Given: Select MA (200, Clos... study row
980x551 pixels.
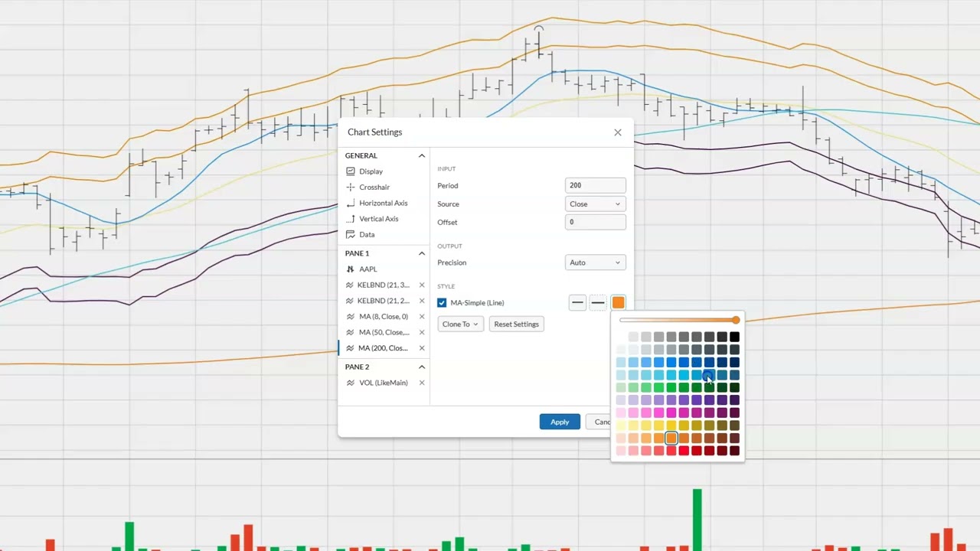Looking at the screenshot, I should pos(383,348).
